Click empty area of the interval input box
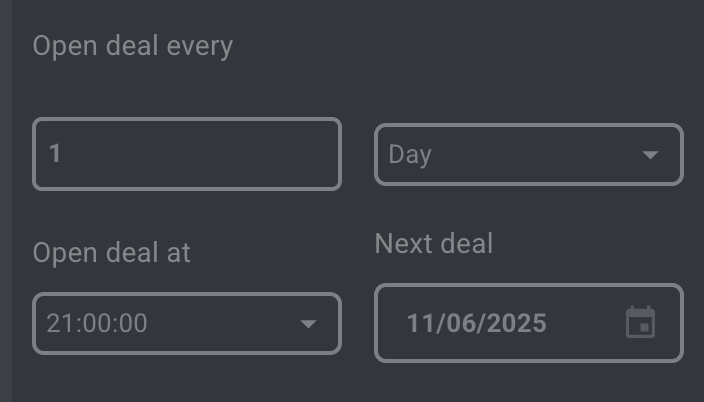This screenshot has height=402, width=704. (x=220, y=154)
